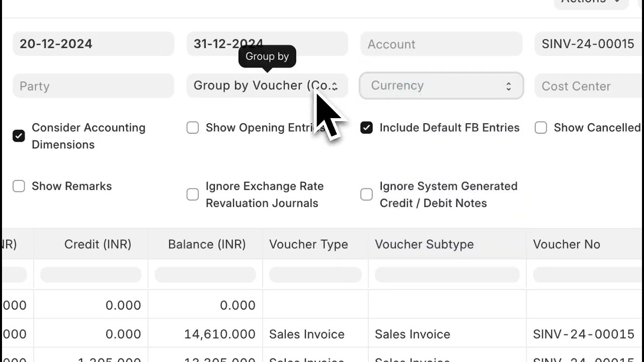Screen dimensions: 644x362
Task: Check Ignore Exchange Rate Revaluation Journals
Action: (193, 195)
